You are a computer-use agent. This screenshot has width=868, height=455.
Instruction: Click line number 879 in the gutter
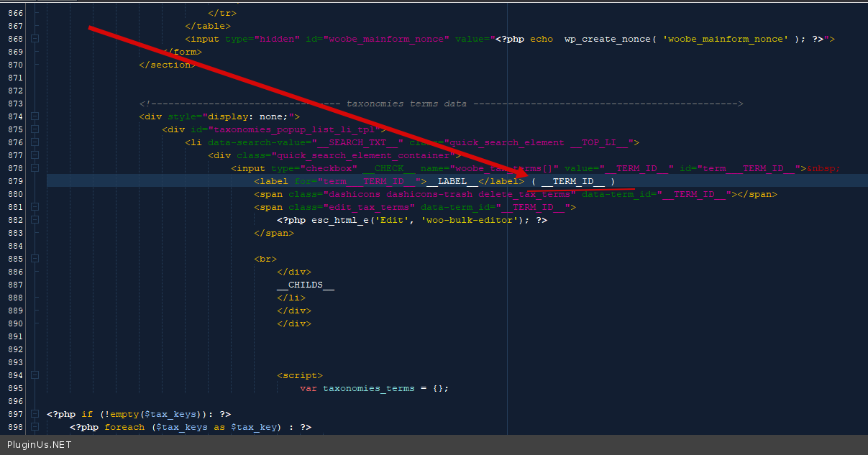click(14, 181)
